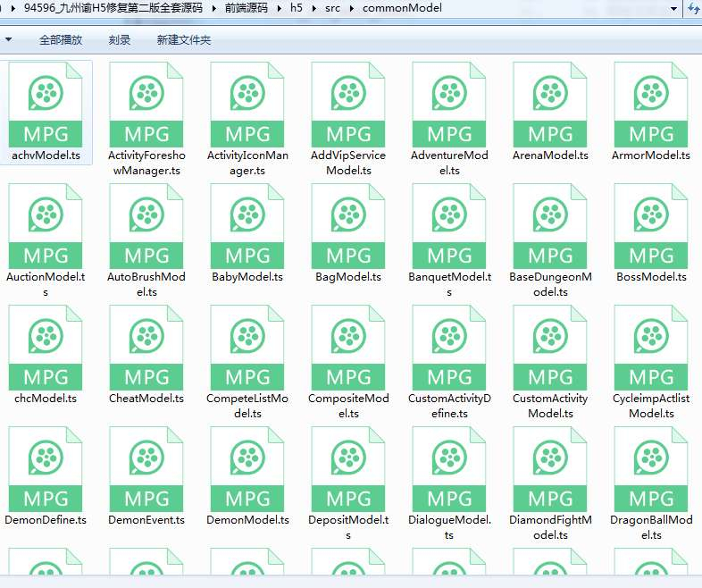Image resolution: width=702 pixels, height=588 pixels.
Task: Go to the 前端源码 breadcrumb folder
Action: pyautogui.click(x=246, y=8)
